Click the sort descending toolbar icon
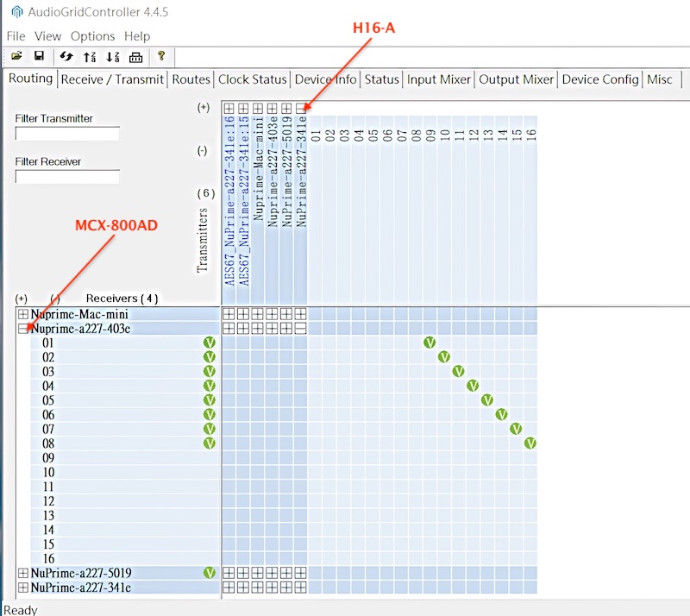This screenshot has width=690, height=616. 113,57
